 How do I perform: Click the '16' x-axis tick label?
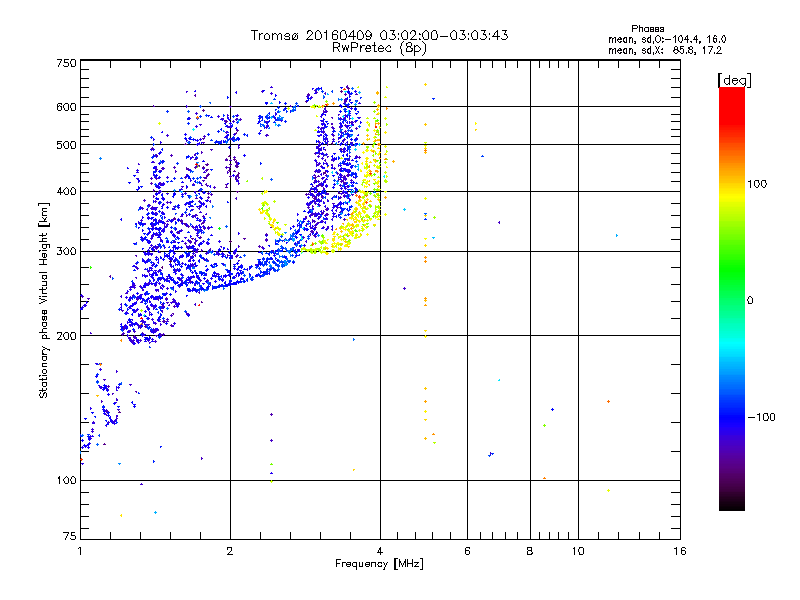(680, 551)
